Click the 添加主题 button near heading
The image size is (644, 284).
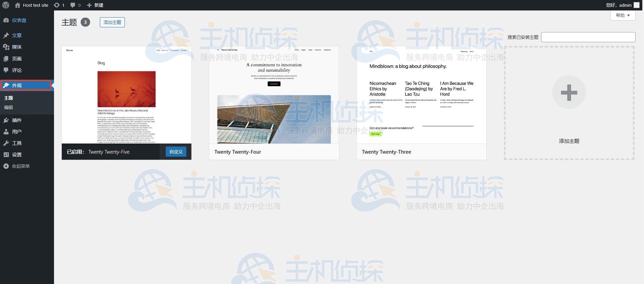point(112,22)
